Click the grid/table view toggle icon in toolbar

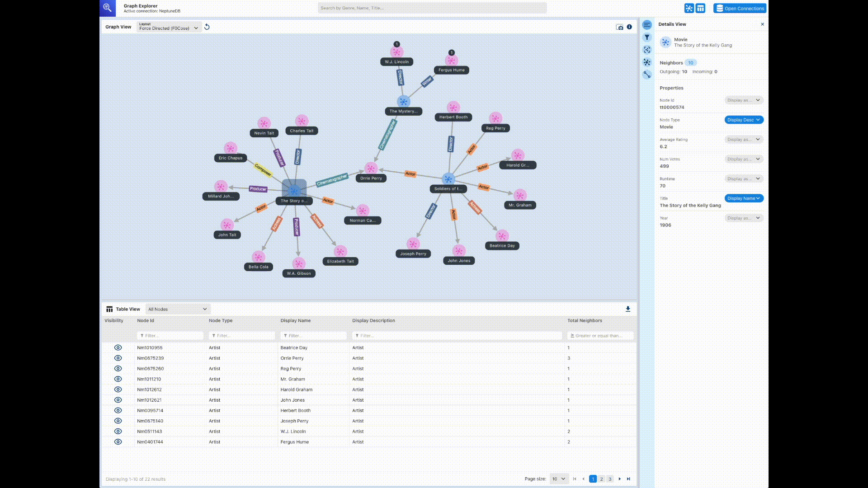click(x=700, y=8)
